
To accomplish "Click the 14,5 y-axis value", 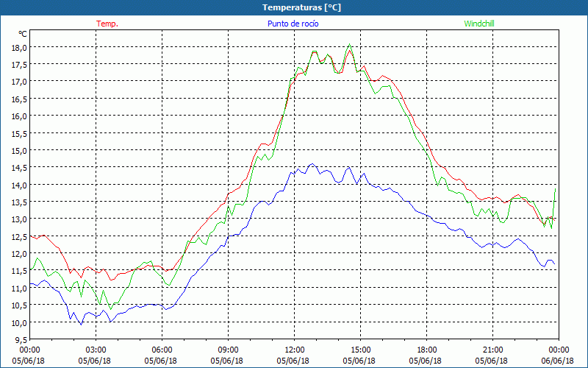I will 20,168.
